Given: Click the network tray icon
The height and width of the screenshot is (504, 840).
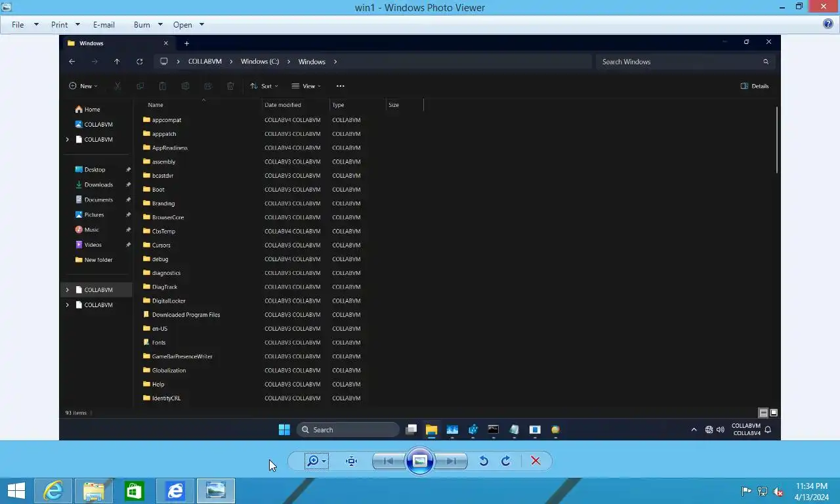Looking at the screenshot, I should [x=763, y=491].
